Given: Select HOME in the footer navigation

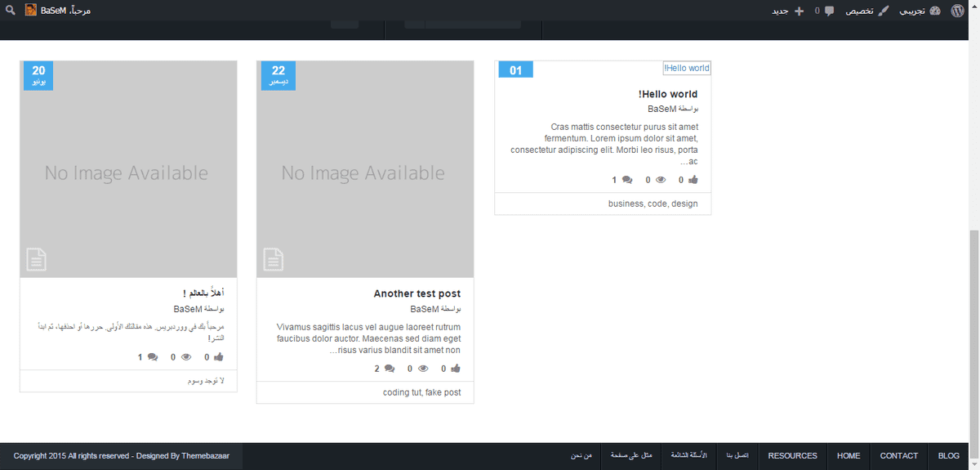Looking at the screenshot, I should [x=849, y=455].
